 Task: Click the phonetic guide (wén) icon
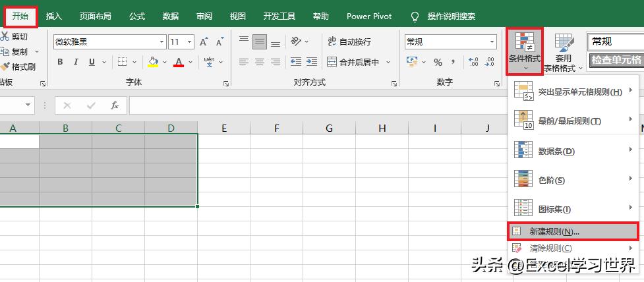click(x=210, y=62)
